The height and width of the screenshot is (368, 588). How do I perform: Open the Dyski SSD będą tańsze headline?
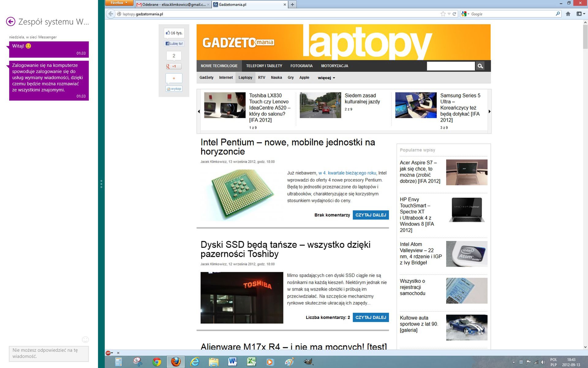285,249
